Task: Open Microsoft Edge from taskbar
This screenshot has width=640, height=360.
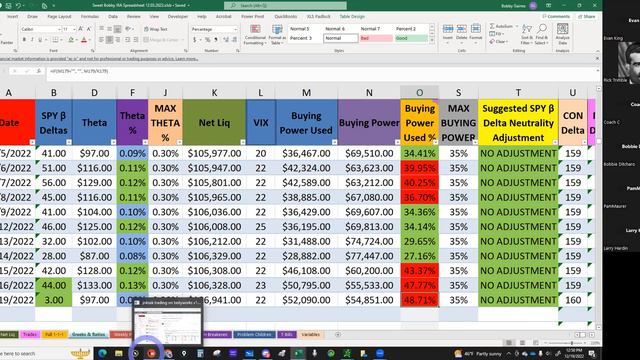Action: tap(102, 353)
